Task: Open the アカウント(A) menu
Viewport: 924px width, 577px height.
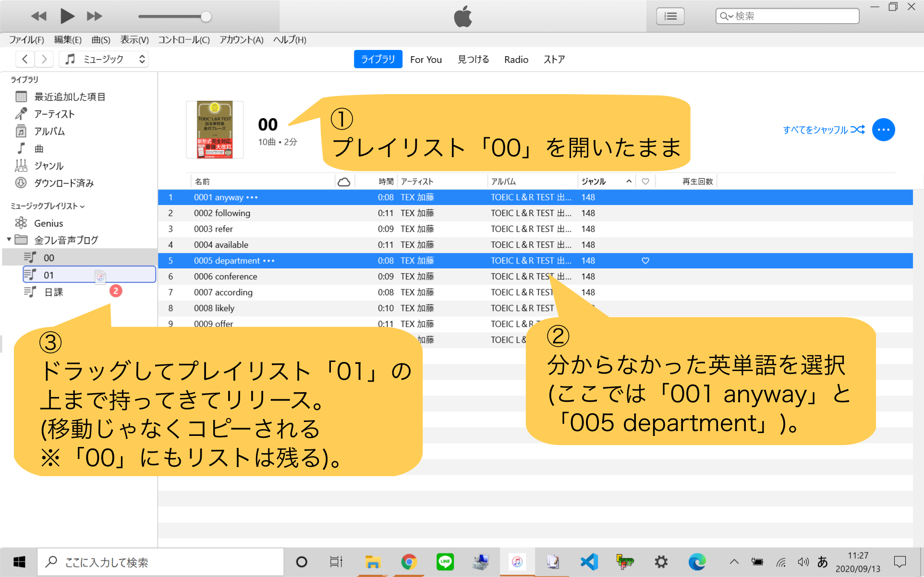Action: 242,40
